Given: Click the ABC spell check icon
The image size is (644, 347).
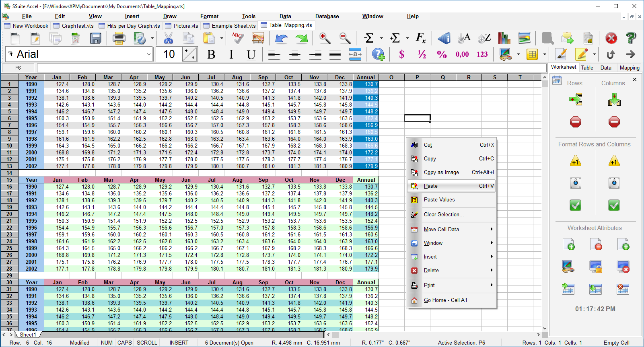Looking at the screenshot, I should pyautogui.click(x=238, y=38).
